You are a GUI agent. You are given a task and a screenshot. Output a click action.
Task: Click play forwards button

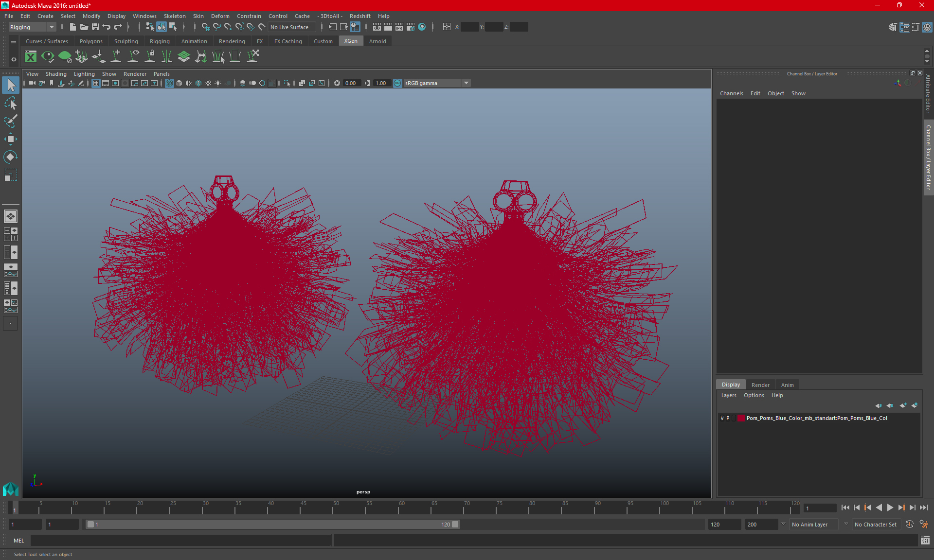pos(890,507)
